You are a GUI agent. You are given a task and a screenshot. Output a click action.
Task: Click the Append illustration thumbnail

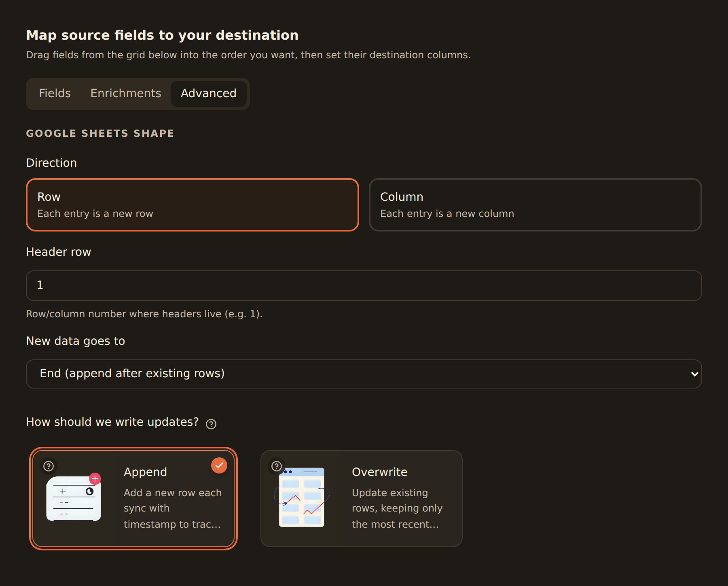point(74,497)
